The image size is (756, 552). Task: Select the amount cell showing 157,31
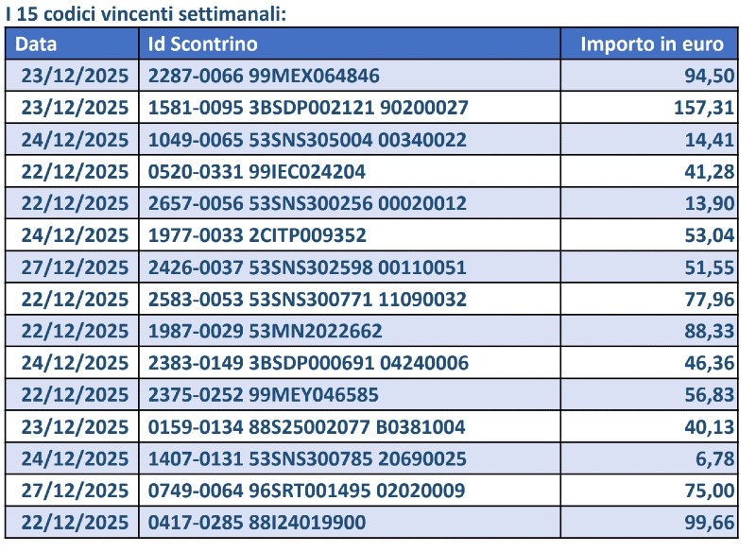[703, 108]
